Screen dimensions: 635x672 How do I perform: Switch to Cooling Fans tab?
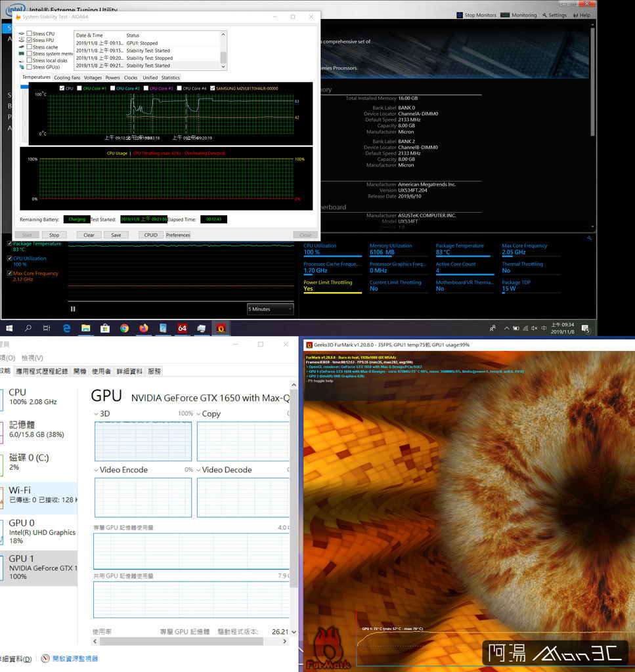click(x=67, y=77)
